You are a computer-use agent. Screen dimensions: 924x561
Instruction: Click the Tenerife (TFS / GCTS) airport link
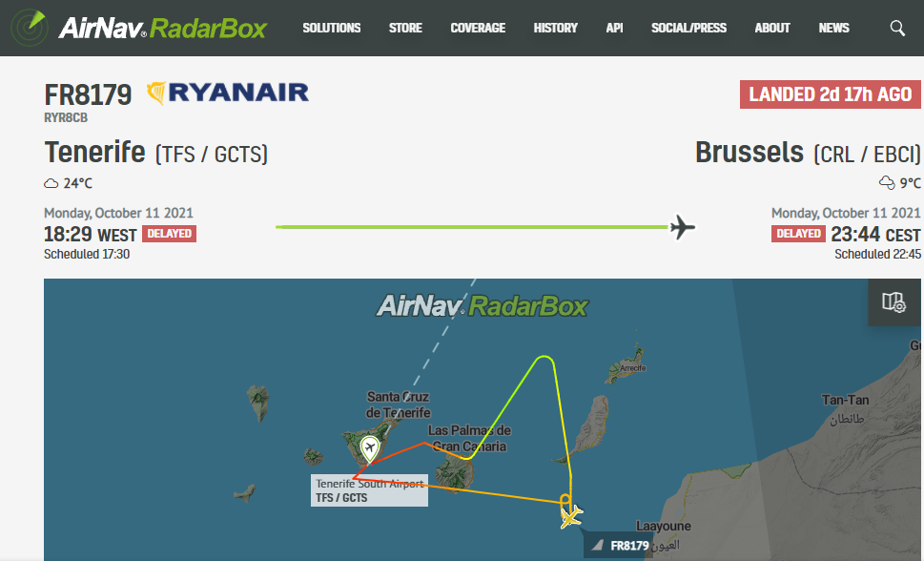[156, 153]
